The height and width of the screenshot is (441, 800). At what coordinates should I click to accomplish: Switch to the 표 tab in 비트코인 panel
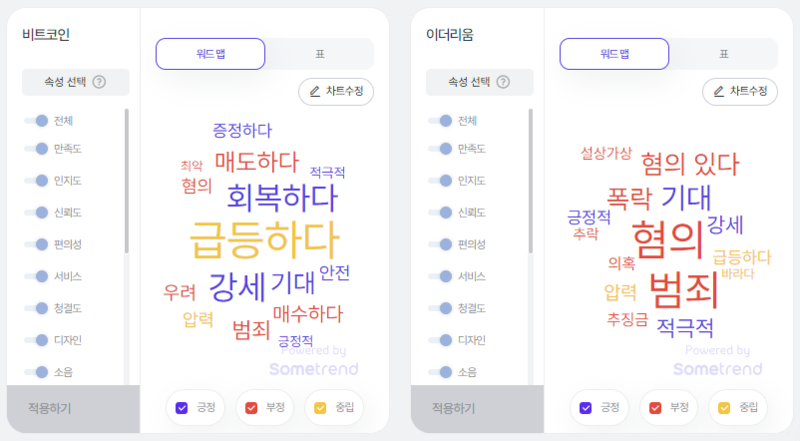[x=320, y=54]
